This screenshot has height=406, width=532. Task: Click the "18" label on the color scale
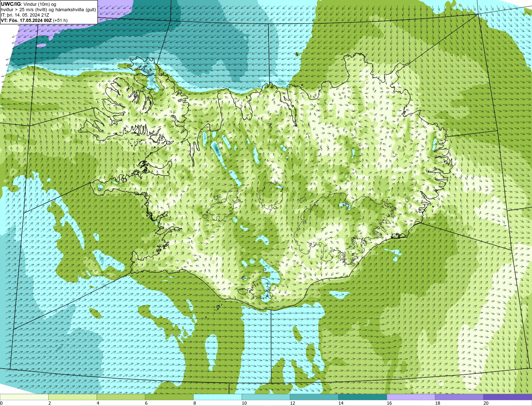point(438,403)
